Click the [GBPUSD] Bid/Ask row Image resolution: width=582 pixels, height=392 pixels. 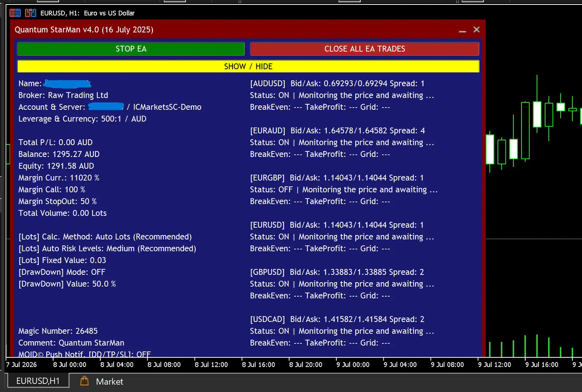coord(337,272)
